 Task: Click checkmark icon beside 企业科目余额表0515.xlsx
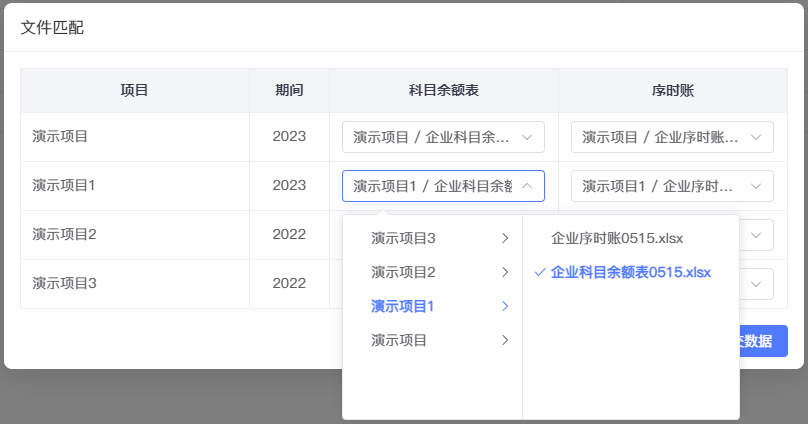(x=540, y=272)
